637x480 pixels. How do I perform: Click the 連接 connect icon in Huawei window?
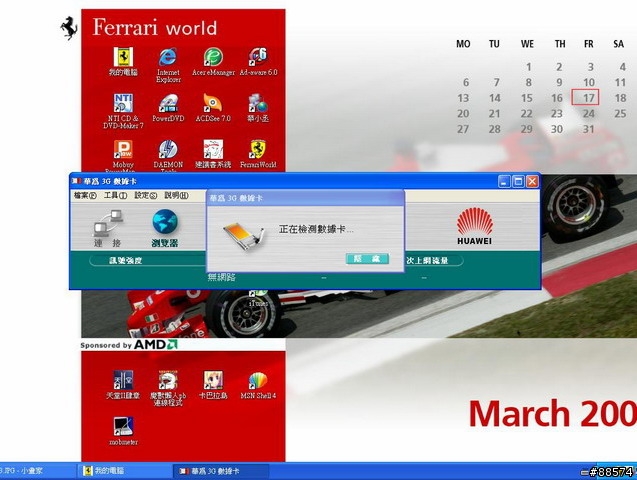(x=108, y=228)
